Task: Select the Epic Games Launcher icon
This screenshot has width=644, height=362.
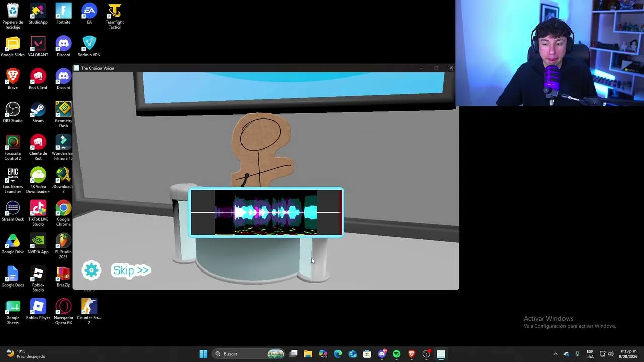Action: [13, 180]
